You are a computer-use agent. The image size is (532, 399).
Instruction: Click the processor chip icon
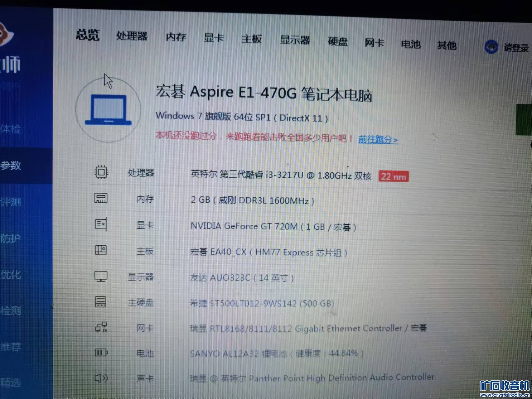click(101, 172)
